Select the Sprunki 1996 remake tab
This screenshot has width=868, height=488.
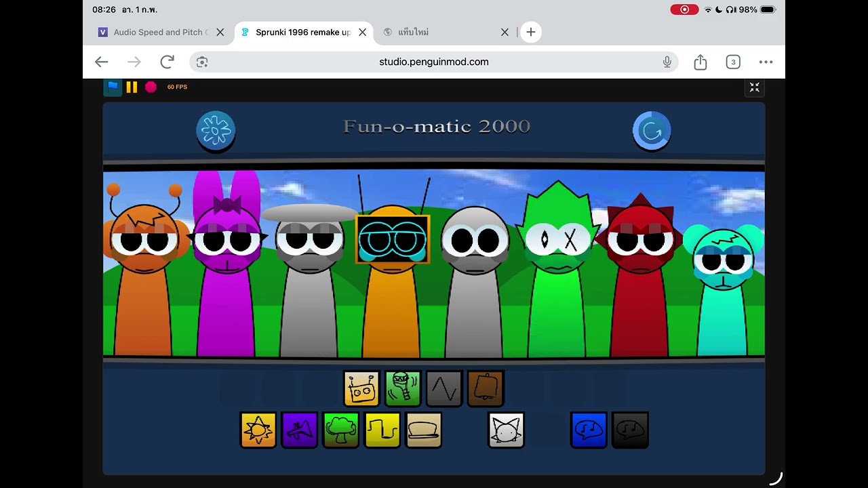click(302, 32)
